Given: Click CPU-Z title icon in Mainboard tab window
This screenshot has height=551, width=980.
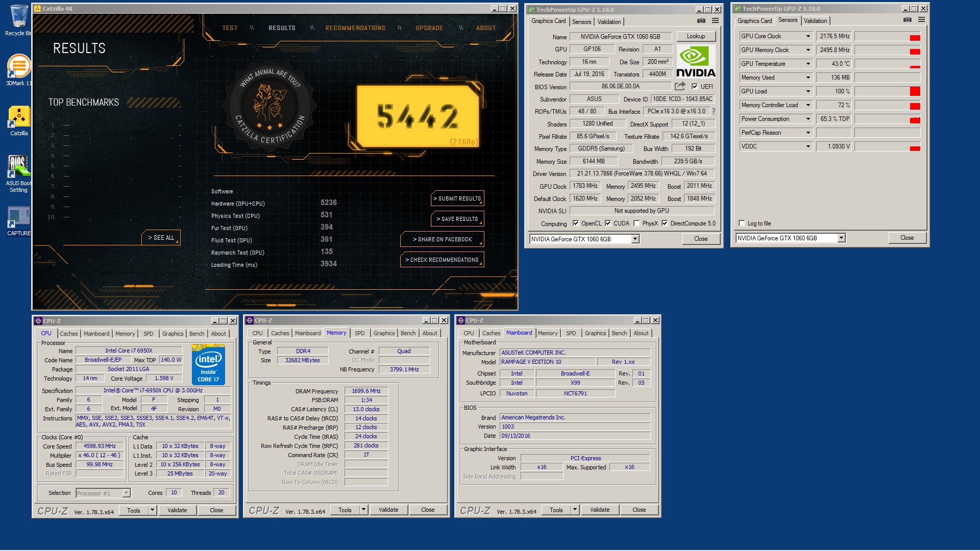Looking at the screenshot, I should coord(461,320).
